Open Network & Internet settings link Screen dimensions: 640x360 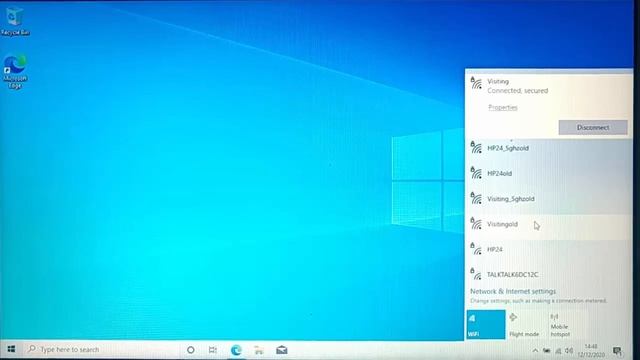click(x=513, y=291)
